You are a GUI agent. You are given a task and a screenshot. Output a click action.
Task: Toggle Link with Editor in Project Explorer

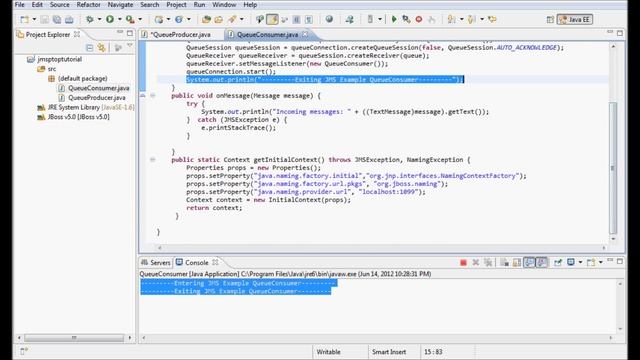[x=101, y=48]
